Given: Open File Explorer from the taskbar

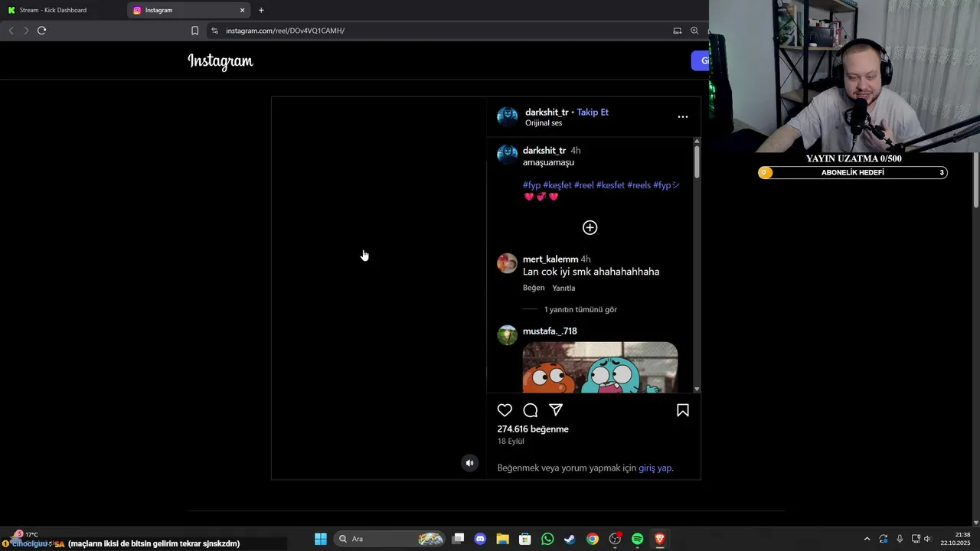Looking at the screenshot, I should 502,539.
